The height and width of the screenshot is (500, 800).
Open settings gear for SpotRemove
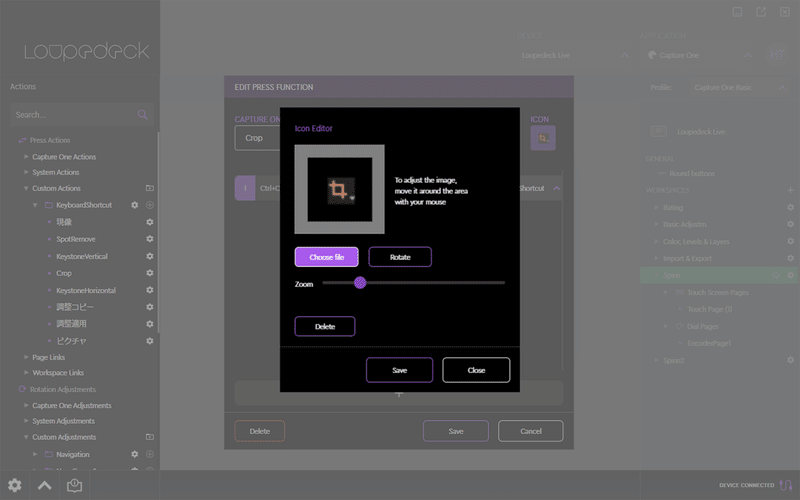click(x=150, y=239)
